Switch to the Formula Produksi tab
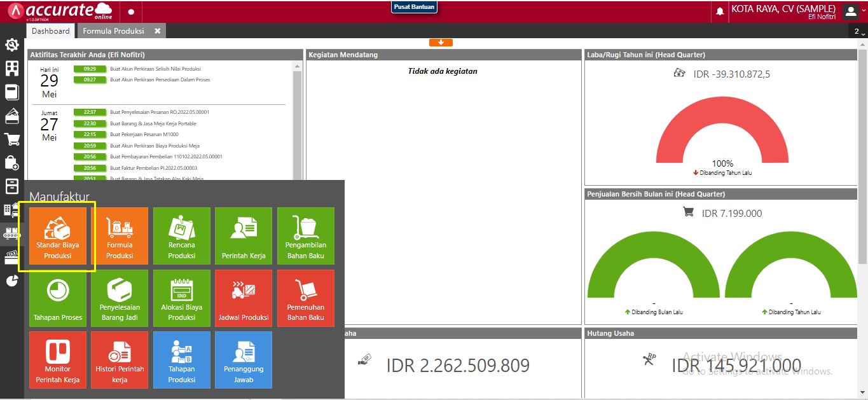 pyautogui.click(x=114, y=31)
